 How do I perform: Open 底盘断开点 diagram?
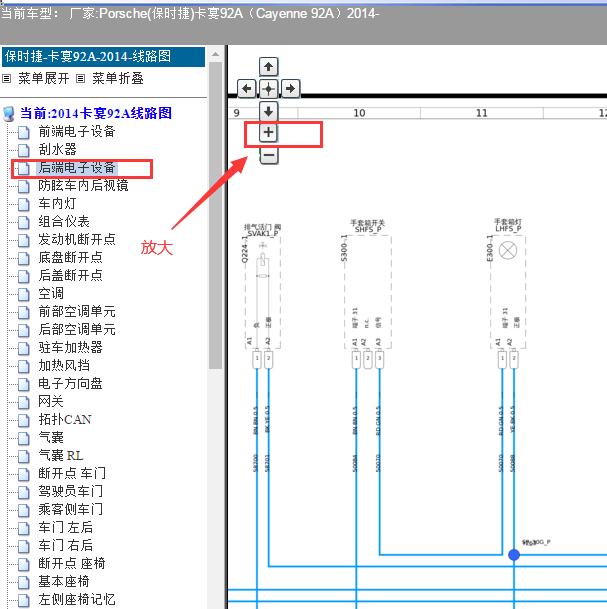point(70,258)
